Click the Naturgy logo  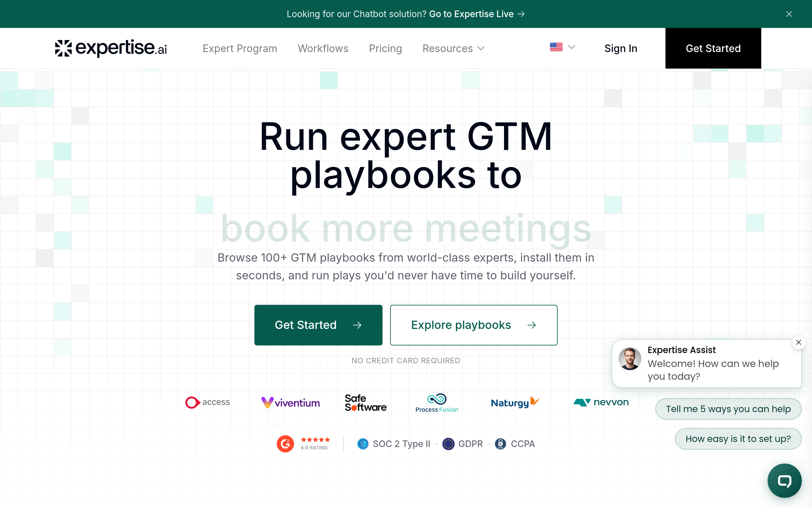point(515,402)
